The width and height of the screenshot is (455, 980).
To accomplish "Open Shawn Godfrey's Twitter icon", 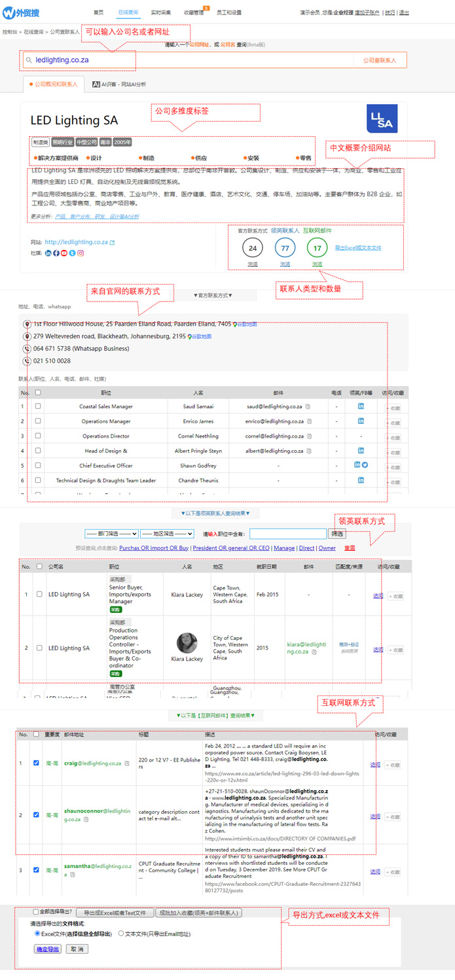I will [365, 465].
